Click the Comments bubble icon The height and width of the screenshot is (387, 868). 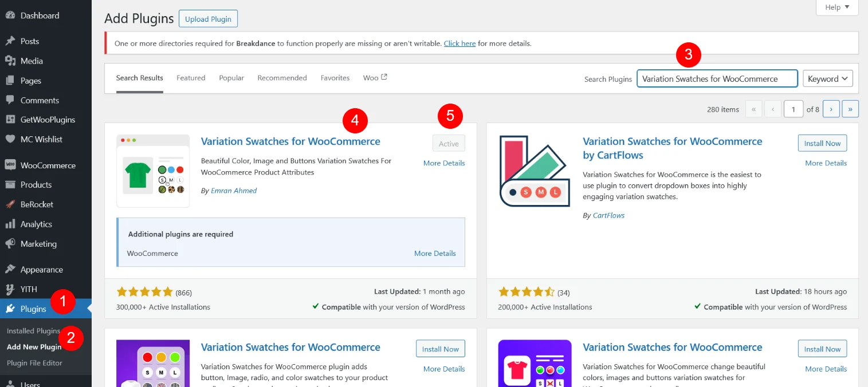coord(10,100)
